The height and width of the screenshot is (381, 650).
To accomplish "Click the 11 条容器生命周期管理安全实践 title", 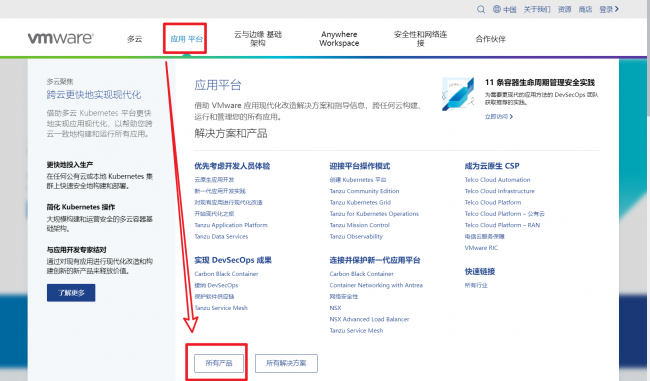I will coord(540,83).
